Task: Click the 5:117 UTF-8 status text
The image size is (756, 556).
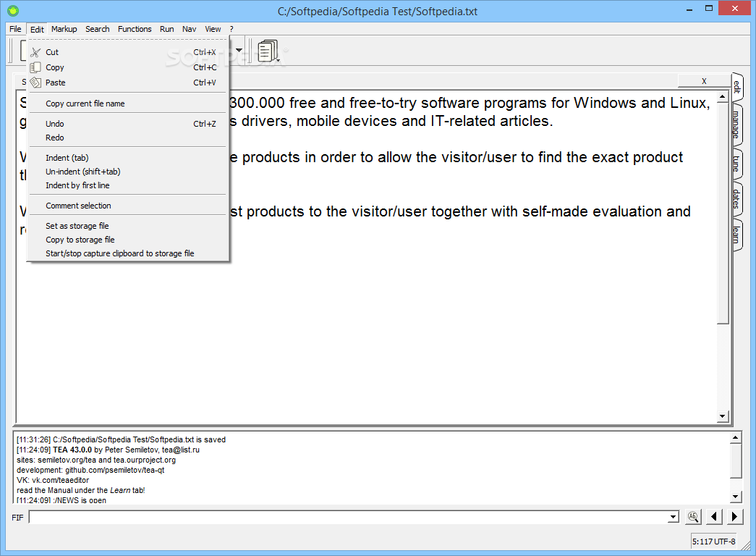Action: [713, 542]
